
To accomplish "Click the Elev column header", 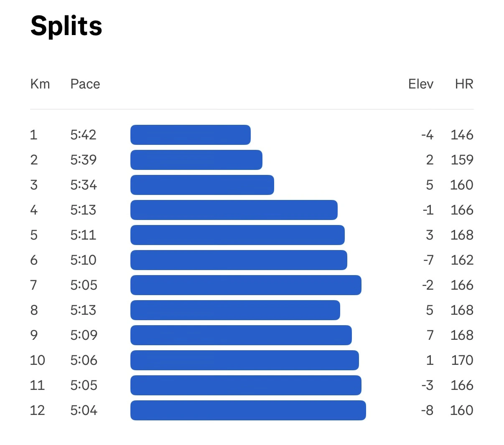I will point(420,84).
